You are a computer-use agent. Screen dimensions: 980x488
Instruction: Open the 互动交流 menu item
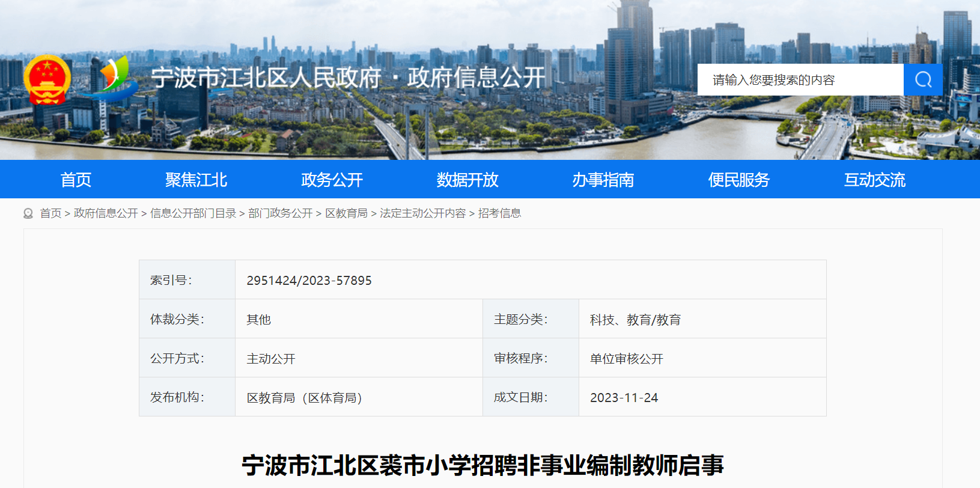click(x=875, y=180)
